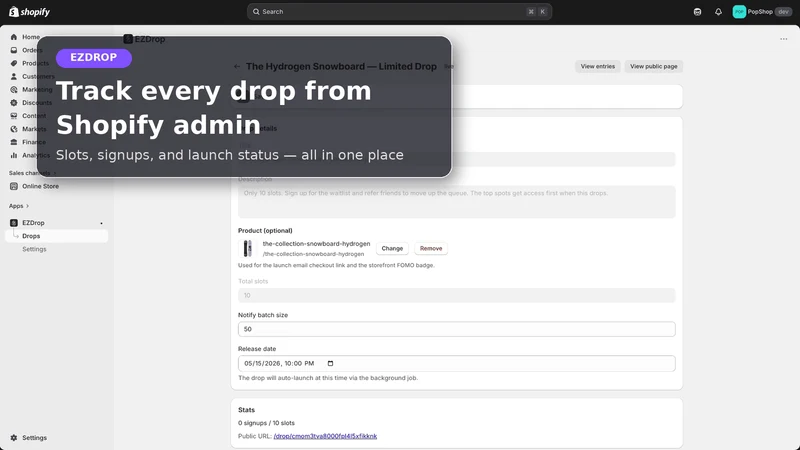The image size is (800, 450).
Task: Click the Customers person icon
Action: 14,77
